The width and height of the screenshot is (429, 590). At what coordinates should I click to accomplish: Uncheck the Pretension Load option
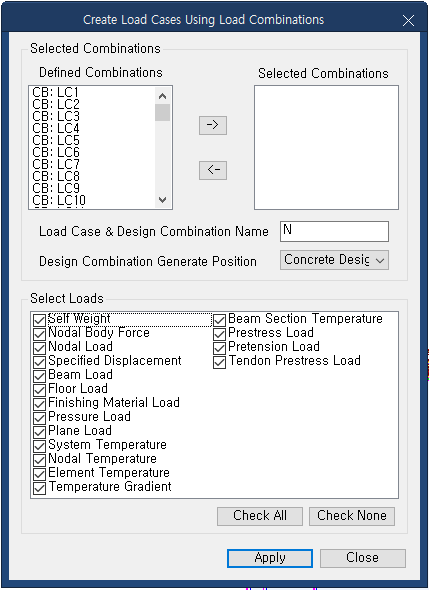point(219,348)
